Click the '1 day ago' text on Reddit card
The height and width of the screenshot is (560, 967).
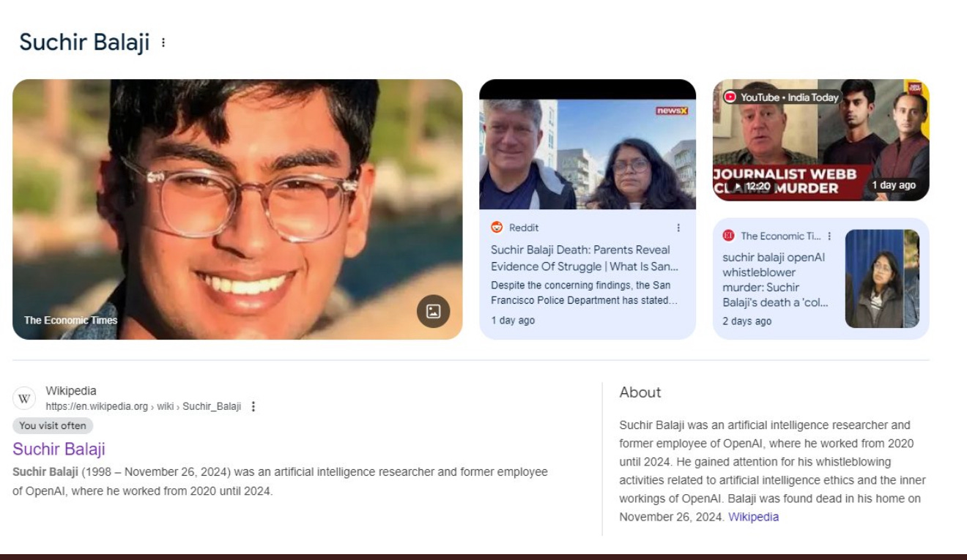513,321
